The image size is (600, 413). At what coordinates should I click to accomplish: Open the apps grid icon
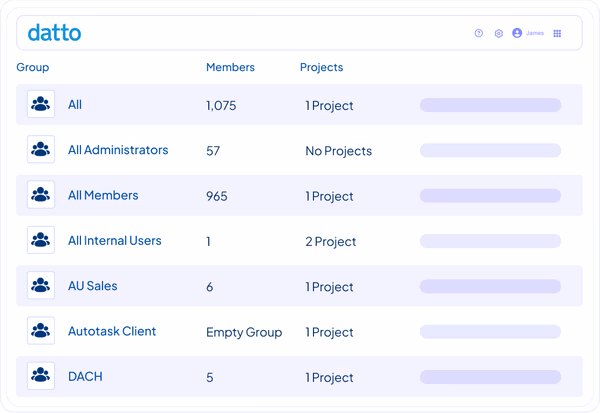[x=557, y=33]
